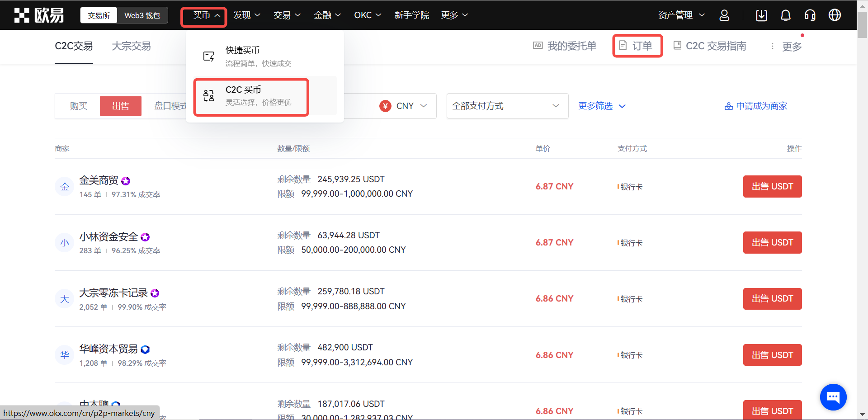Click the three-dot 更多 icon
Screen dimensions: 868x420
(x=772, y=46)
